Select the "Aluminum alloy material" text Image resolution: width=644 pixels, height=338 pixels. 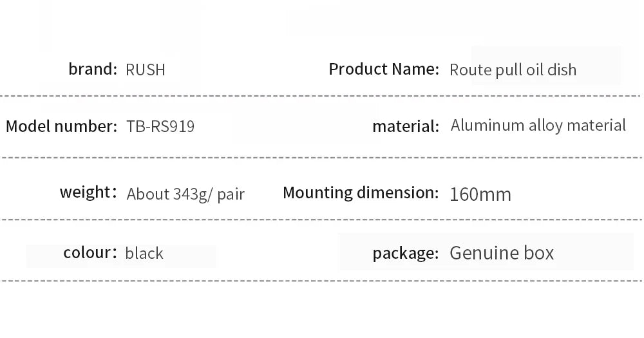click(x=538, y=125)
